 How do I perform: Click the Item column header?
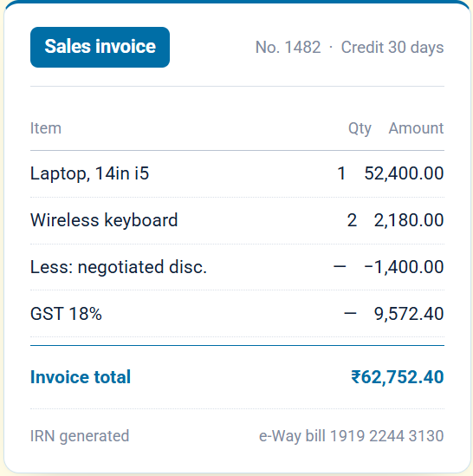[46, 128]
